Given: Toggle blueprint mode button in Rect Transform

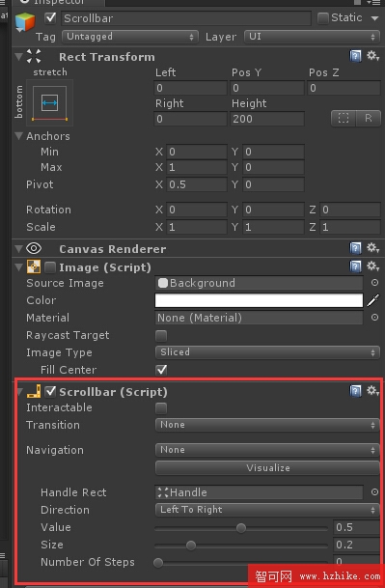Looking at the screenshot, I should 344,119.
